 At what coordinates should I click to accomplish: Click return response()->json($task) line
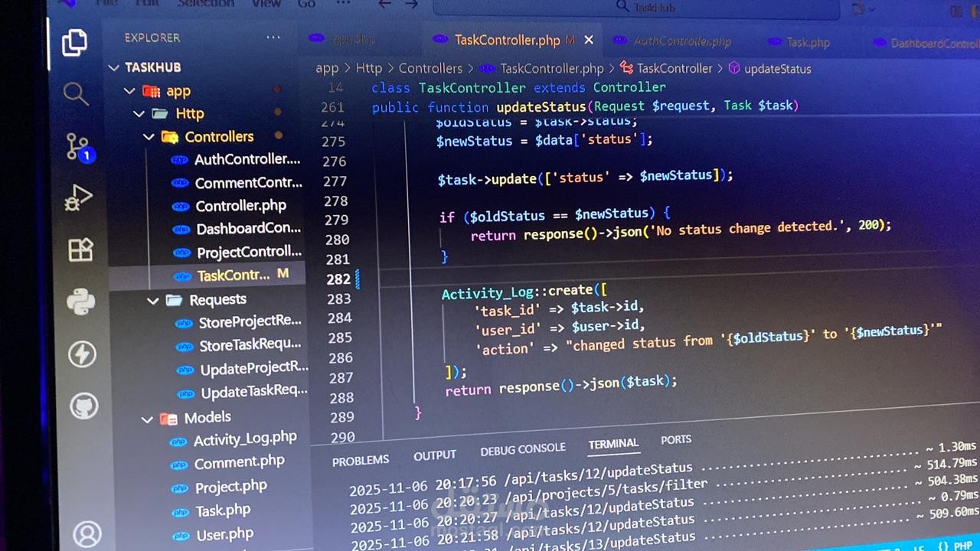click(x=561, y=385)
